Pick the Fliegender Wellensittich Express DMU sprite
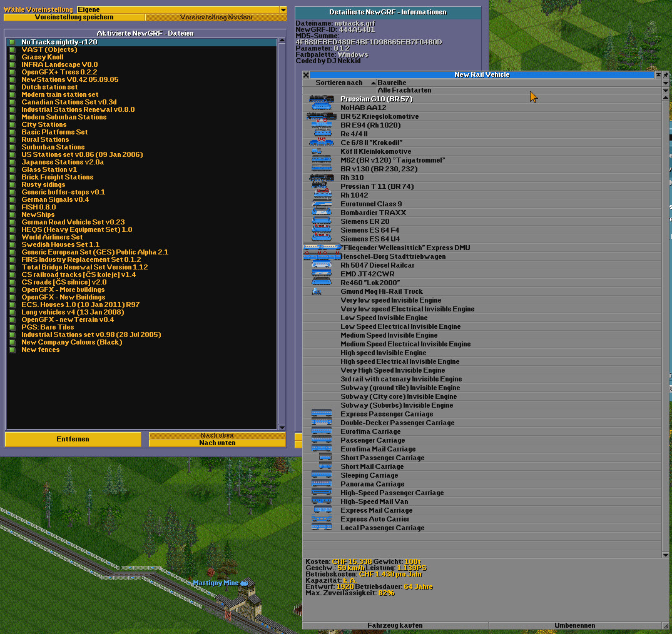 322,248
